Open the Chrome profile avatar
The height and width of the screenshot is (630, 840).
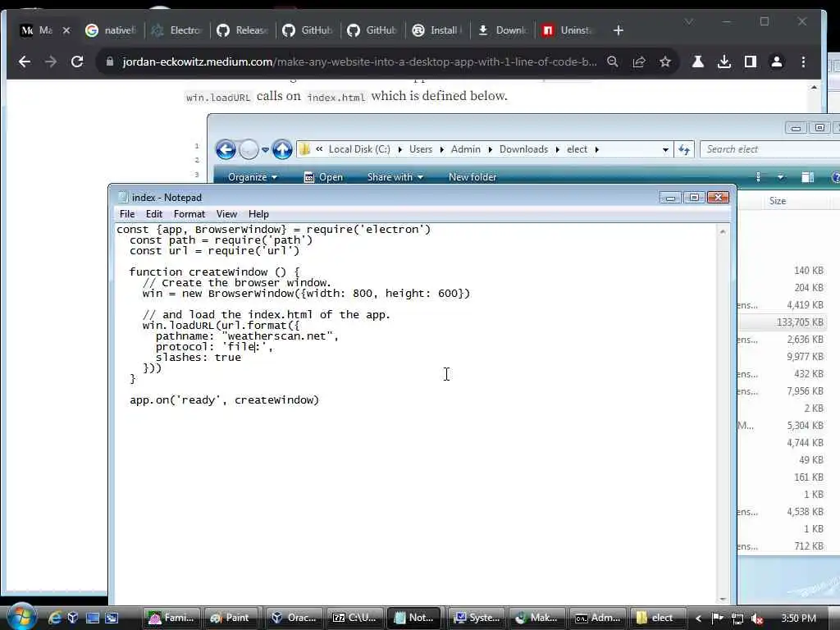click(x=776, y=62)
